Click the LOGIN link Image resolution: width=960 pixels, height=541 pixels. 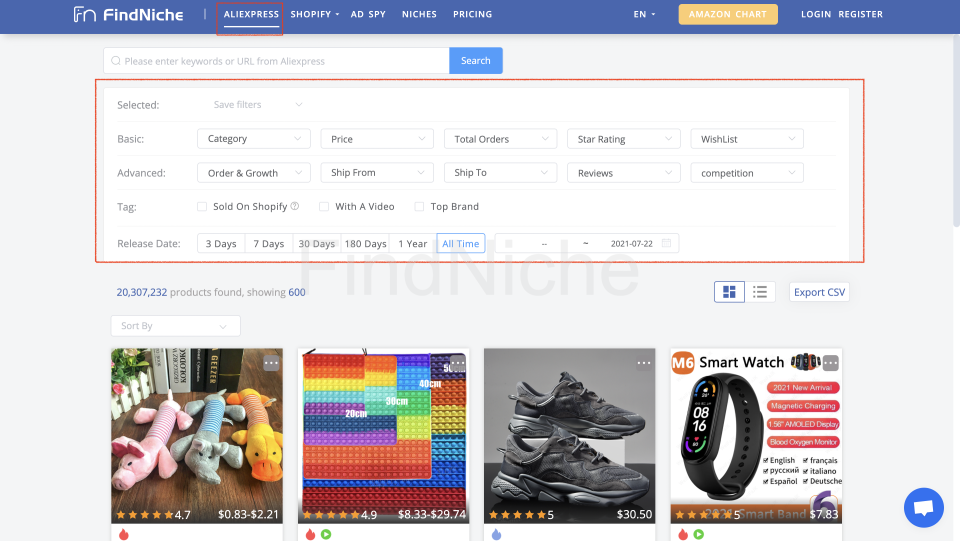[816, 14]
